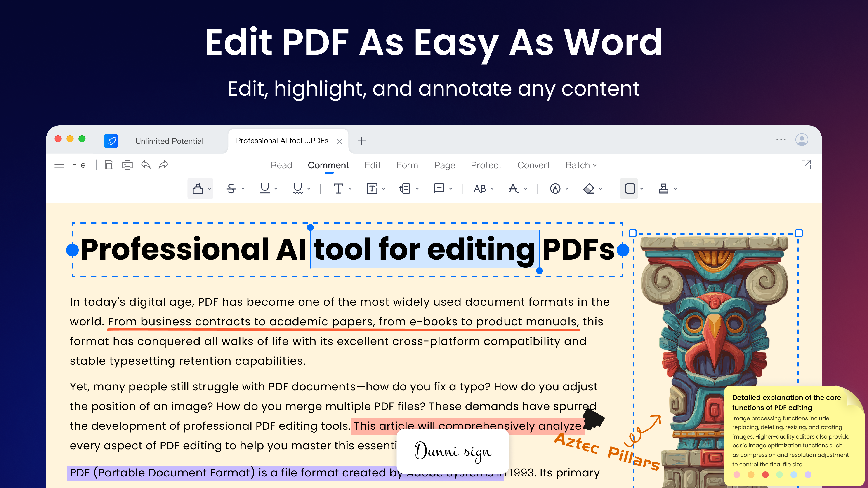Select the eraser tool icon
This screenshot has width=868, height=488.
(588, 189)
